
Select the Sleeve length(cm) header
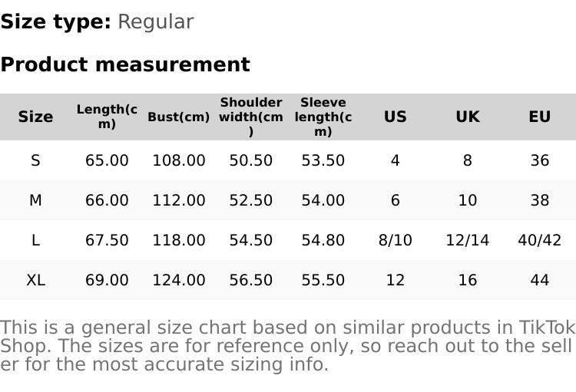[x=323, y=117]
